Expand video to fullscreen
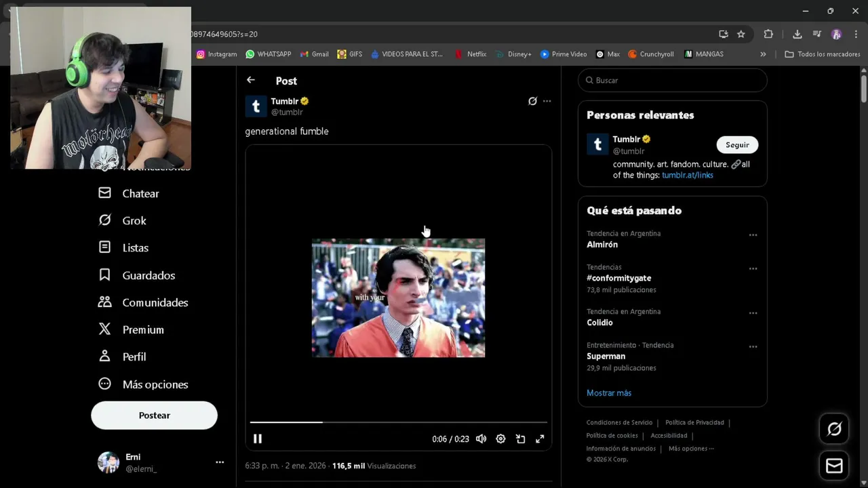 tap(540, 439)
